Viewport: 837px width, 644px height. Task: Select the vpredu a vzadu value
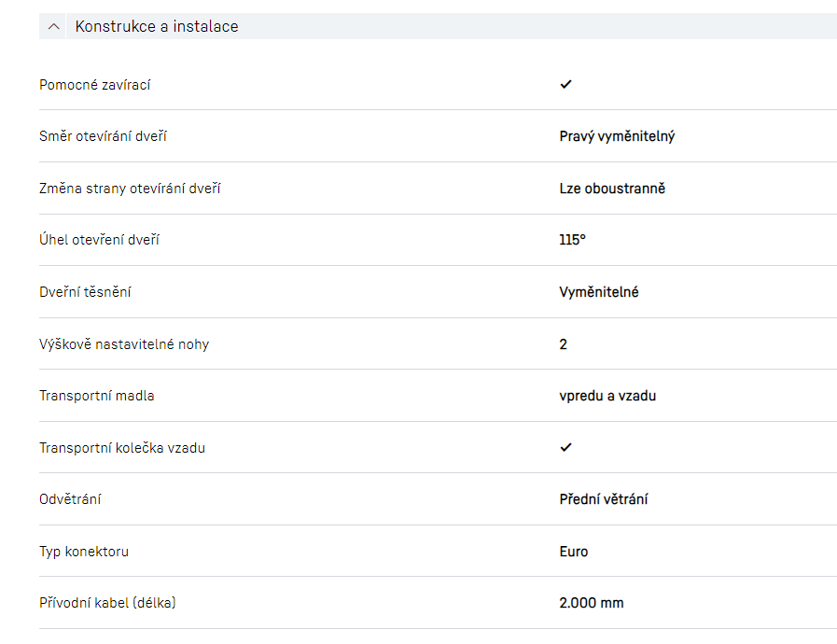click(607, 396)
